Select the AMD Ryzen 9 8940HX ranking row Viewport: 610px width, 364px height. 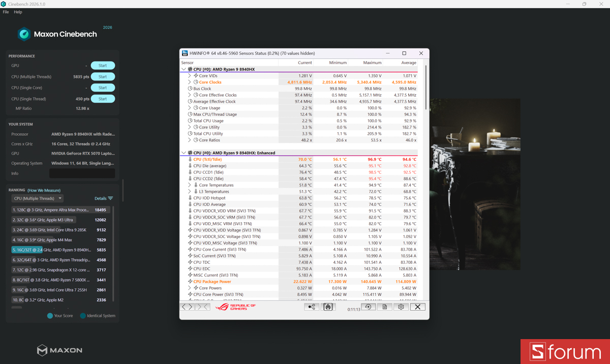[x=60, y=250]
